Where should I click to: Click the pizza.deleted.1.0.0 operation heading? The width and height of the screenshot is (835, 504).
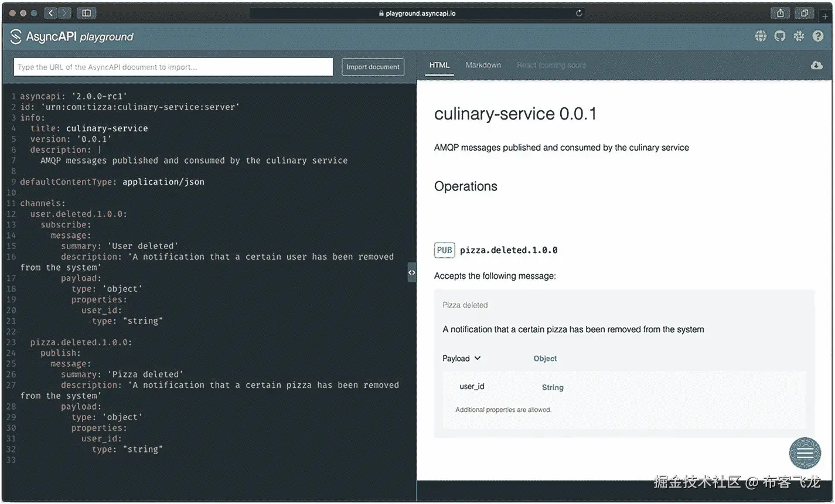pos(509,250)
